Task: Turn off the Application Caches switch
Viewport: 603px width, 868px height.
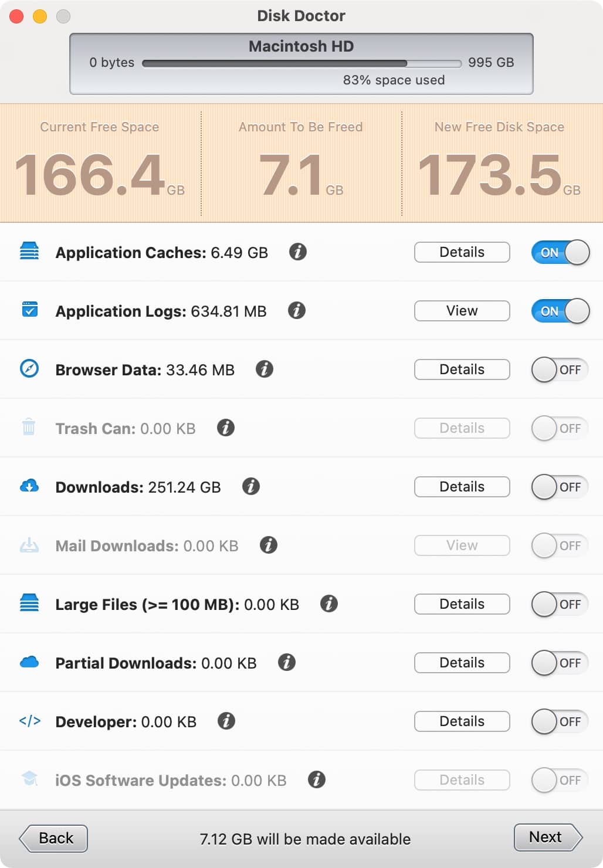Action: point(560,252)
